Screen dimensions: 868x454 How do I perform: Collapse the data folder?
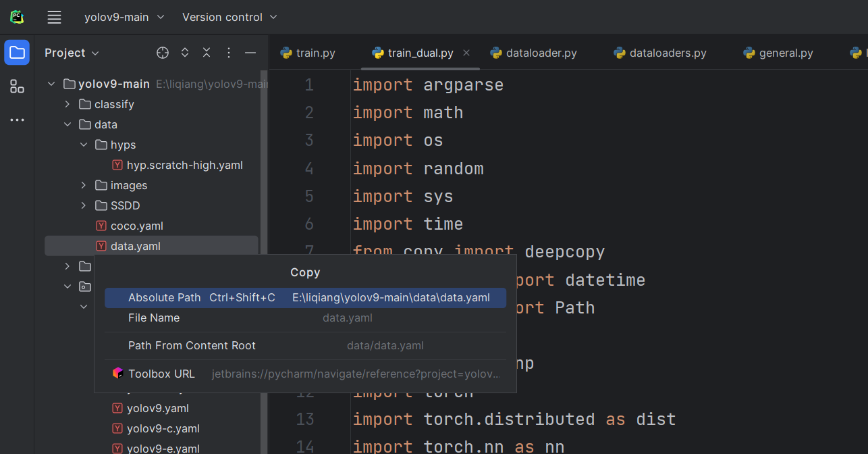(67, 124)
